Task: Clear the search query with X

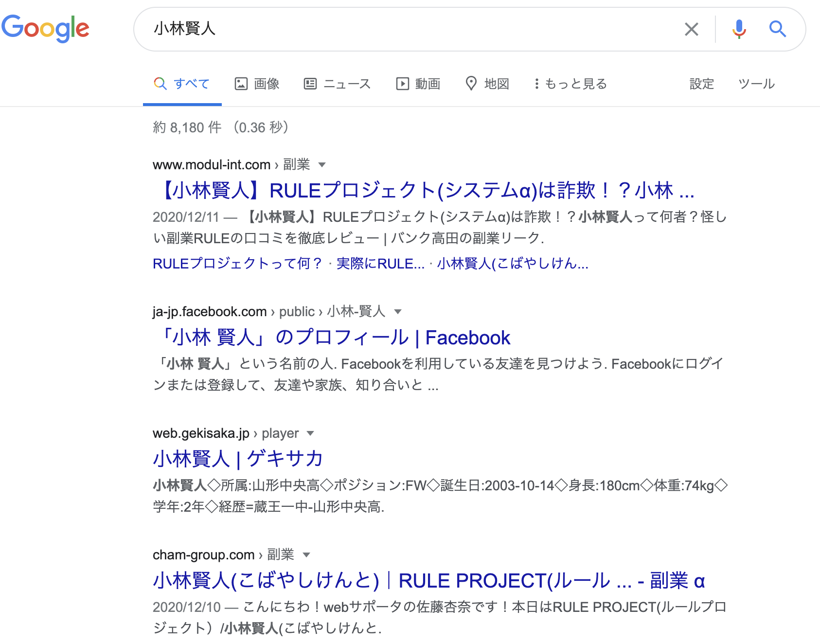Action: point(691,29)
